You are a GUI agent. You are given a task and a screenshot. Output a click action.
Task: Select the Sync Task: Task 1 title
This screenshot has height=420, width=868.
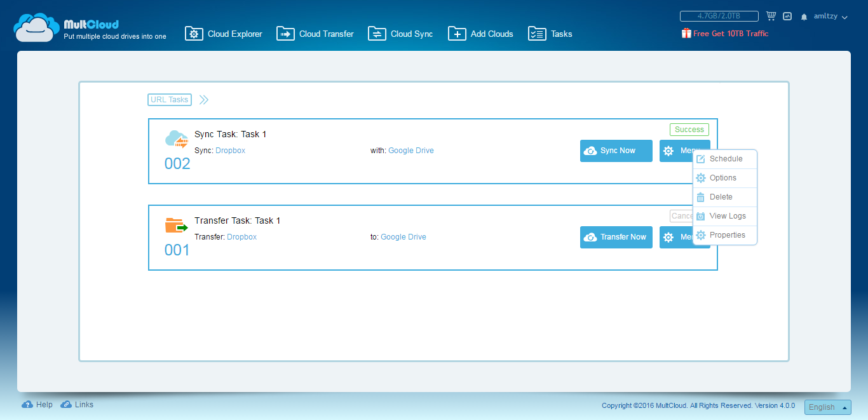point(231,134)
